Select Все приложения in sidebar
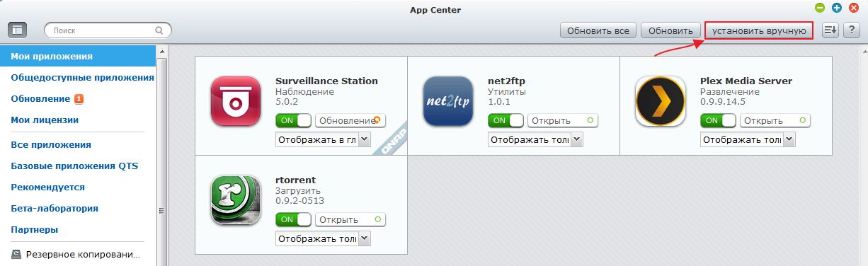This screenshot has height=266, width=868. click(51, 144)
